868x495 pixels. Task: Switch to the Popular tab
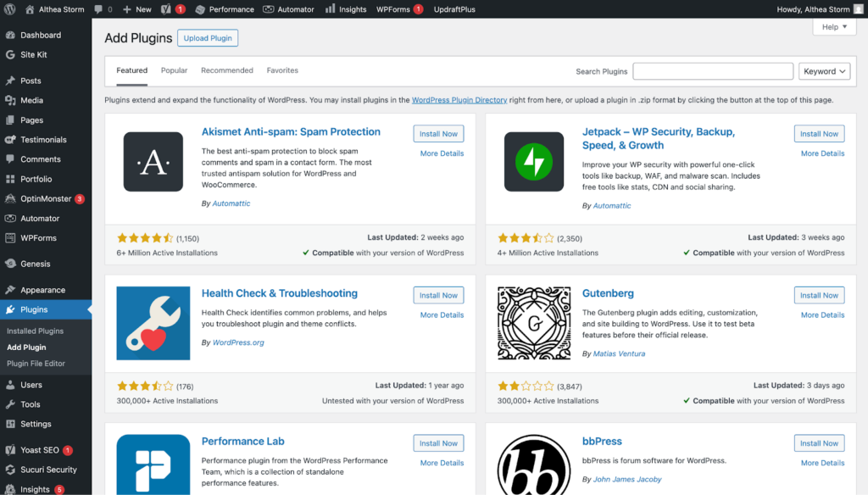click(174, 70)
